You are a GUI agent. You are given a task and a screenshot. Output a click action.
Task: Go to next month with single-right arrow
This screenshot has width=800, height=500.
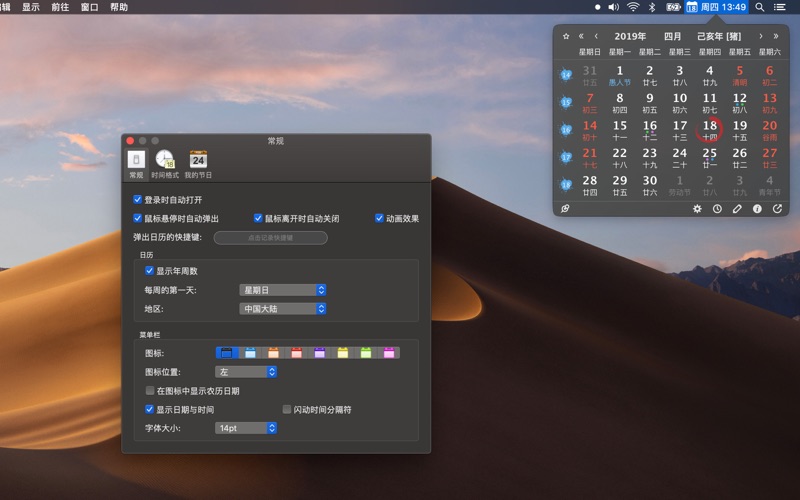(x=761, y=36)
